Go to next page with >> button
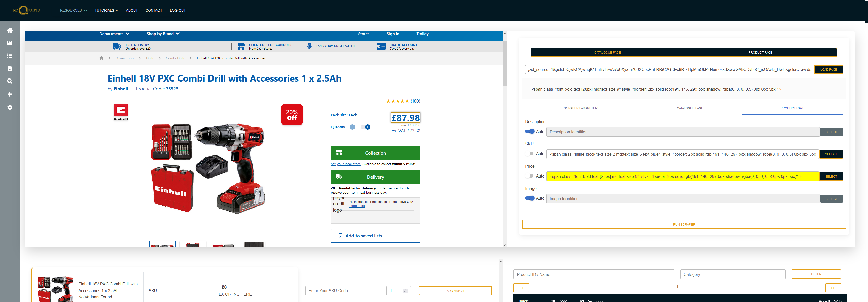The width and height of the screenshot is (868, 302). click(833, 288)
